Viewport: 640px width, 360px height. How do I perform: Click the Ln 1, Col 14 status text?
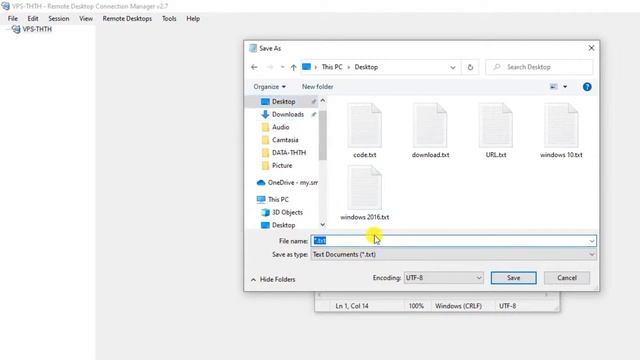(352, 306)
